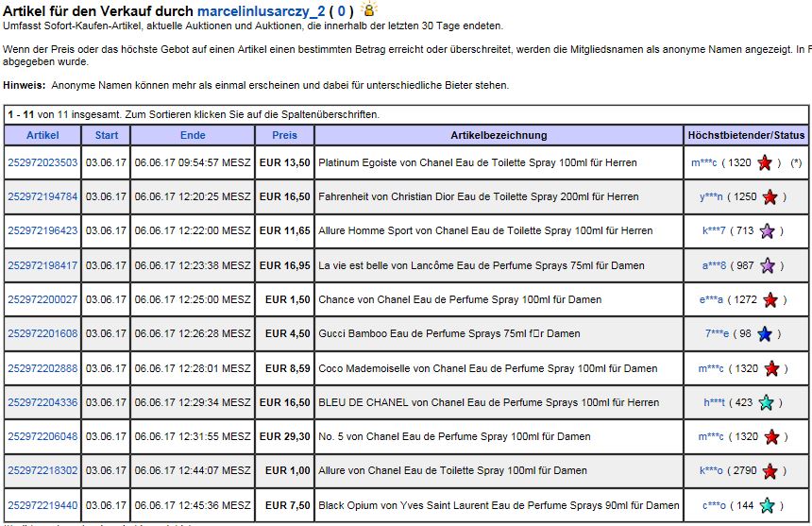Open bidder y***n's profile
The width and height of the screenshot is (812, 526).
coord(711,197)
